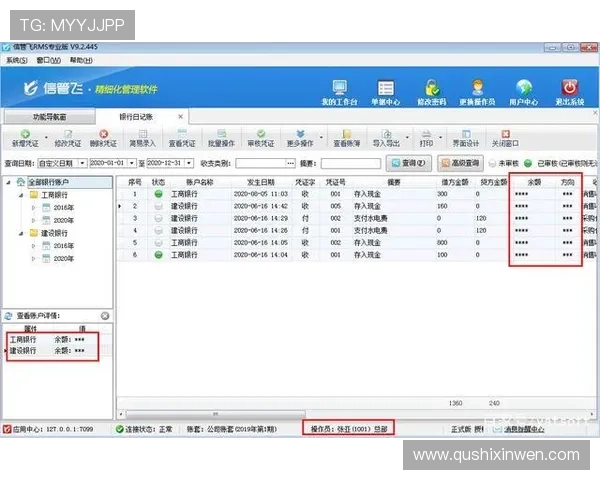600x480 pixels.
Task: Click 新增凭证 toolbar icon
Action: (25, 134)
